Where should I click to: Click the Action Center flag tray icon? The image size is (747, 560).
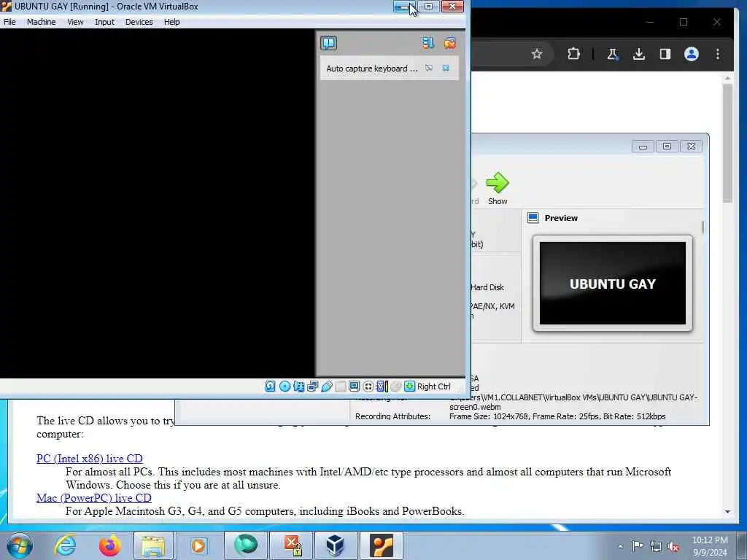click(x=638, y=545)
